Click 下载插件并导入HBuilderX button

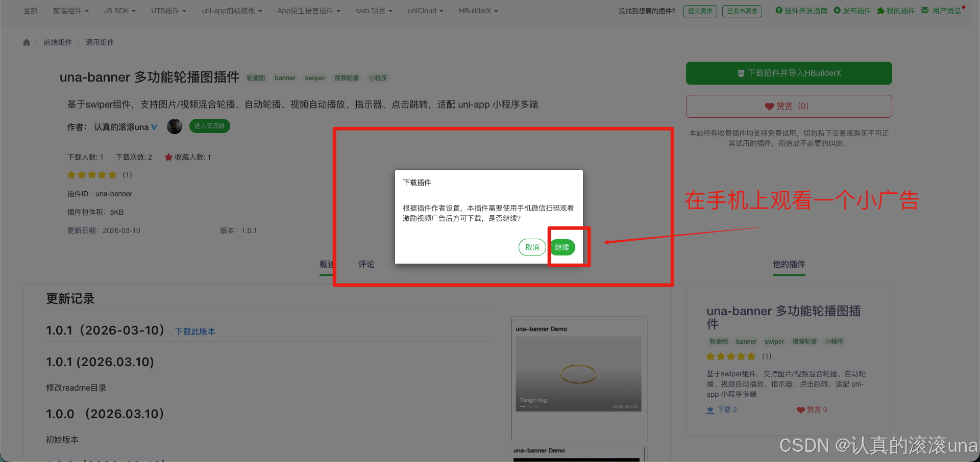coord(789,73)
